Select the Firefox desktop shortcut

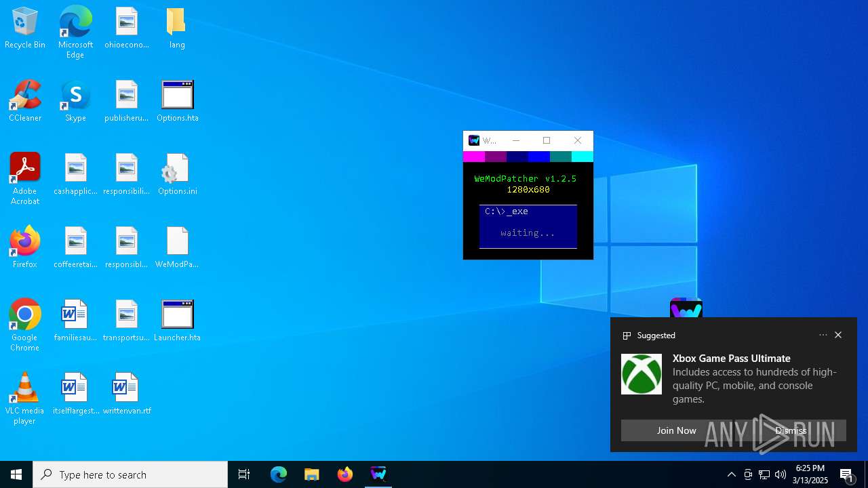point(25,247)
